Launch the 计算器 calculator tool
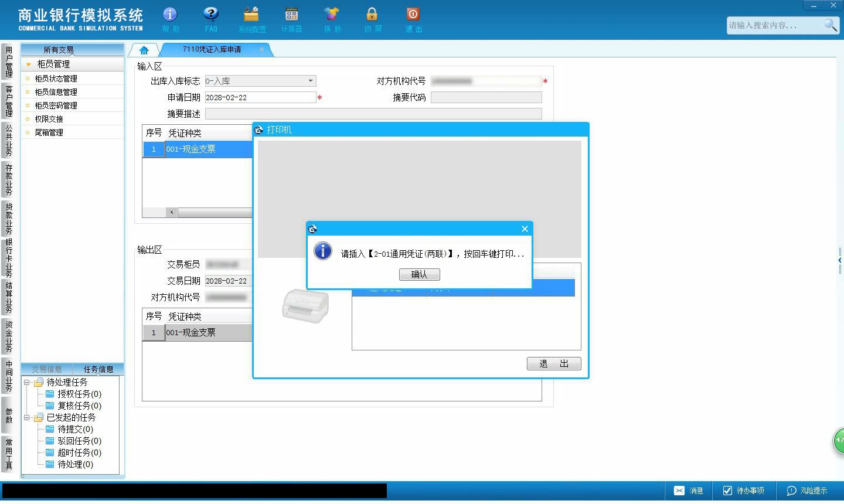 (291, 20)
